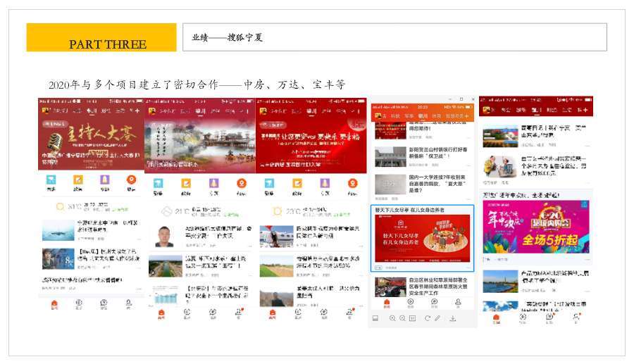Screen dimensions: 634x364
Task: Click maximize square on image viewer window
Action: pyautogui.click(x=461, y=99)
